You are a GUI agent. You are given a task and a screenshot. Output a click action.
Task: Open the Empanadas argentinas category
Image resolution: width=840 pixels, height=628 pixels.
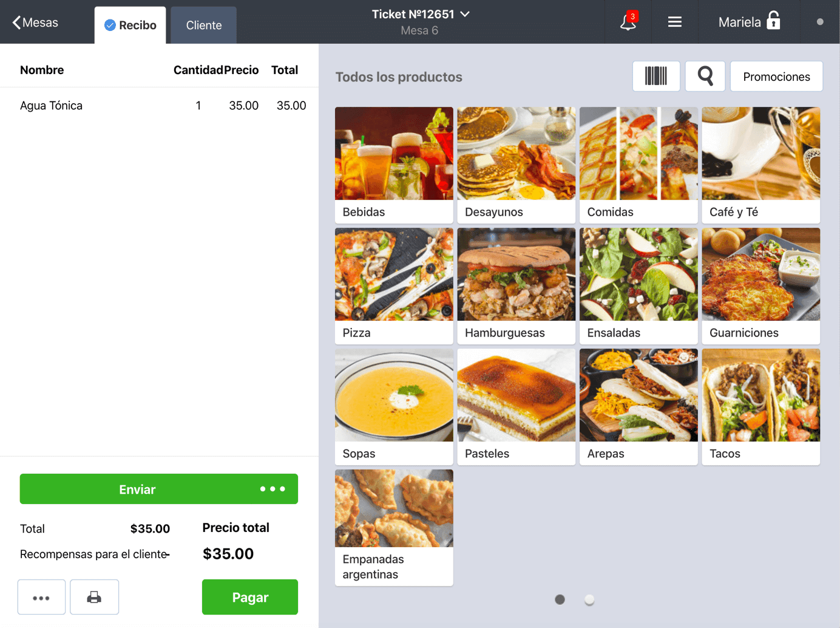(x=393, y=527)
